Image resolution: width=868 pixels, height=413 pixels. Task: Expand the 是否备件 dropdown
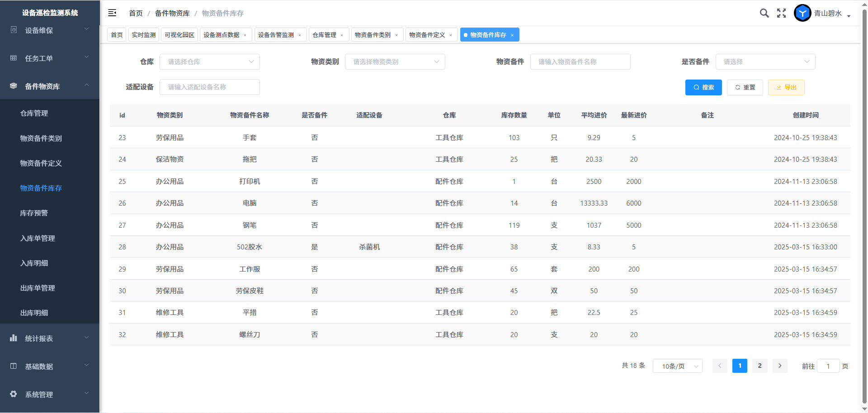tap(765, 62)
